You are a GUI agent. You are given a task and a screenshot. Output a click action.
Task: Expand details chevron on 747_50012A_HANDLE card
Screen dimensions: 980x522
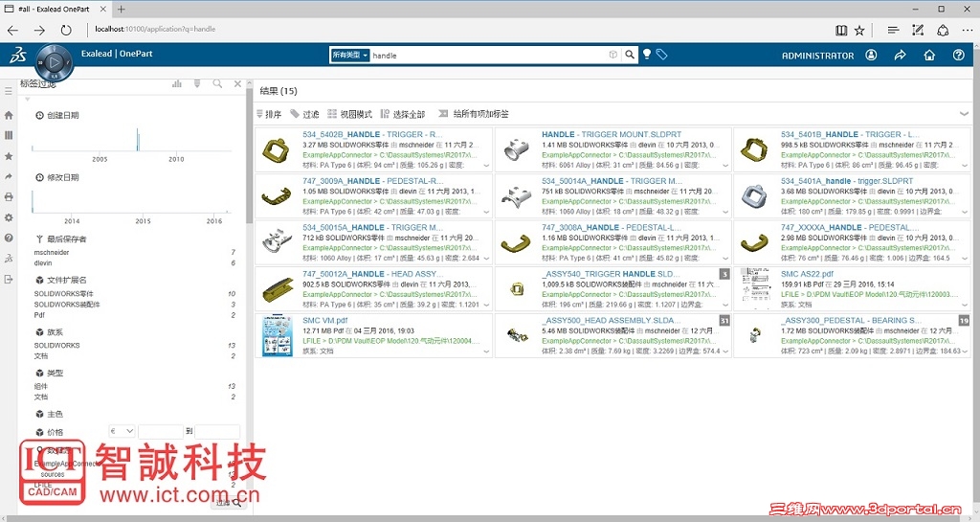point(486,306)
